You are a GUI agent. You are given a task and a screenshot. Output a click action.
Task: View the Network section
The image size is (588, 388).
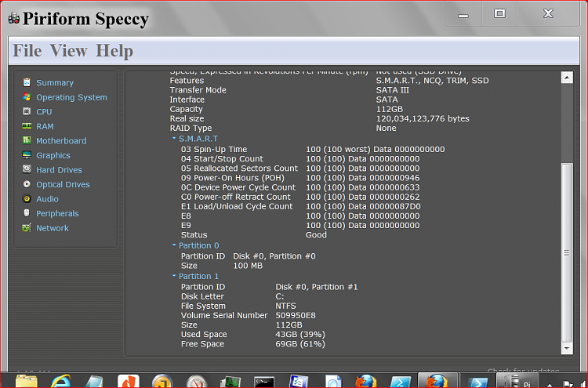[53, 228]
